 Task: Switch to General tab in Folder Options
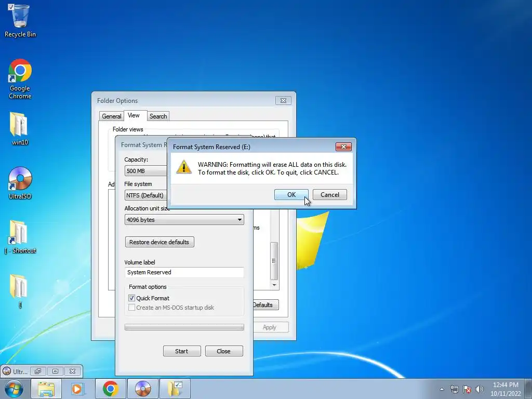(x=111, y=116)
